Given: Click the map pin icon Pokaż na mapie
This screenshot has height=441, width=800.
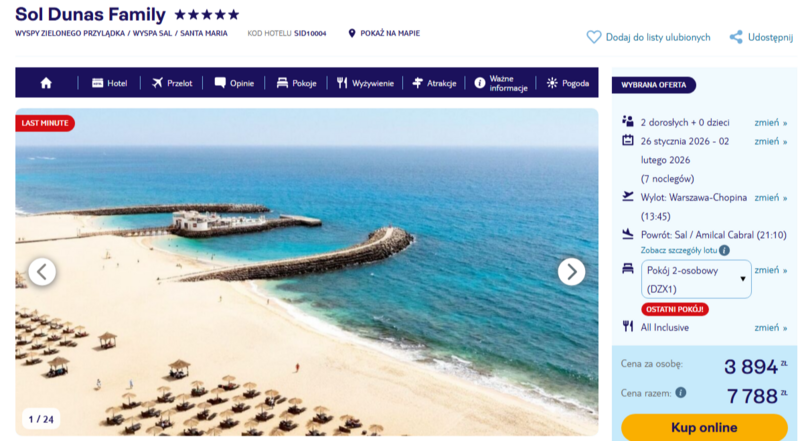Looking at the screenshot, I should click(352, 33).
